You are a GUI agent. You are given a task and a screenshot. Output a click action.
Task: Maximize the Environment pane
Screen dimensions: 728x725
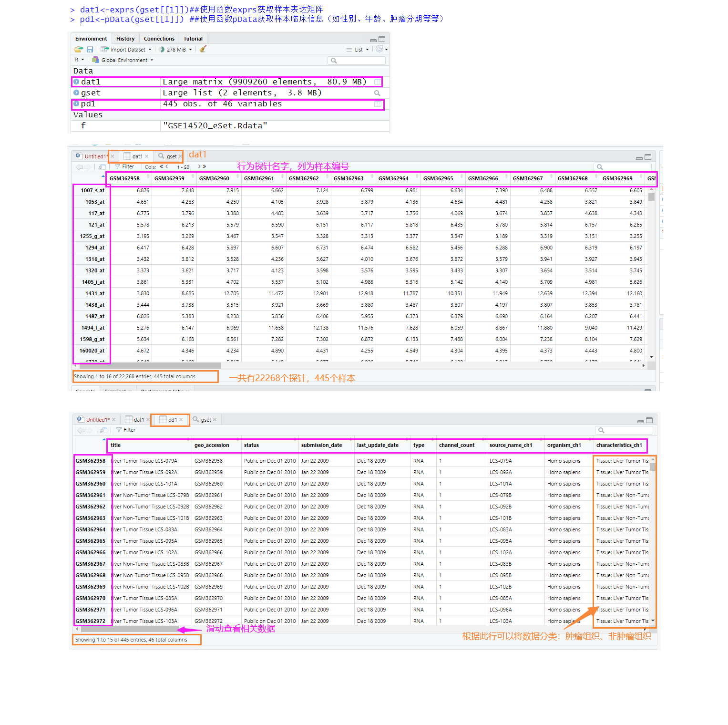tap(382, 39)
